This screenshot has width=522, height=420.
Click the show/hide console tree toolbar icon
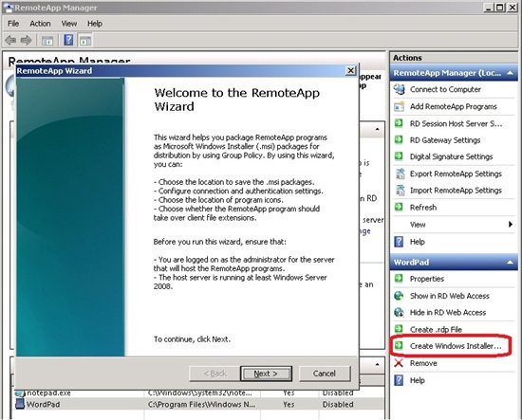coord(47,41)
